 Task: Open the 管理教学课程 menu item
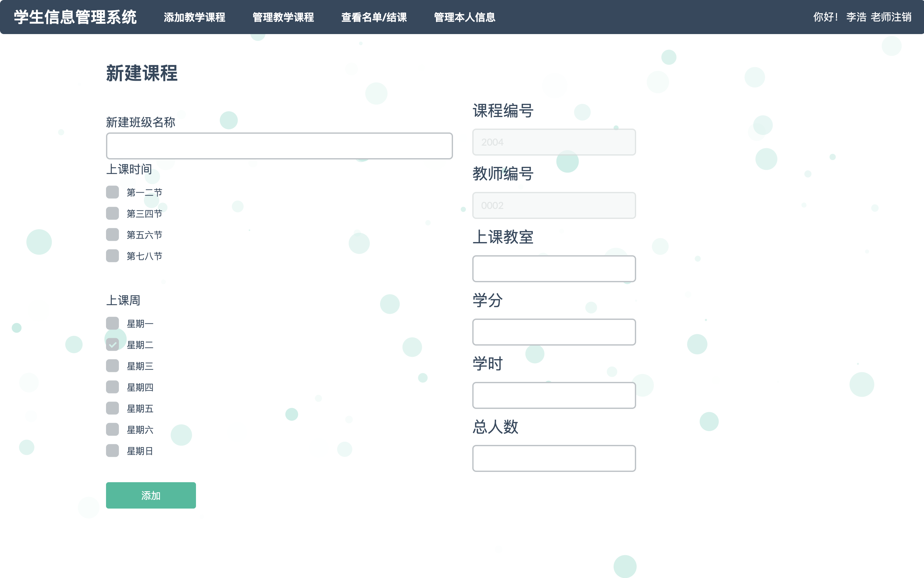pos(283,17)
